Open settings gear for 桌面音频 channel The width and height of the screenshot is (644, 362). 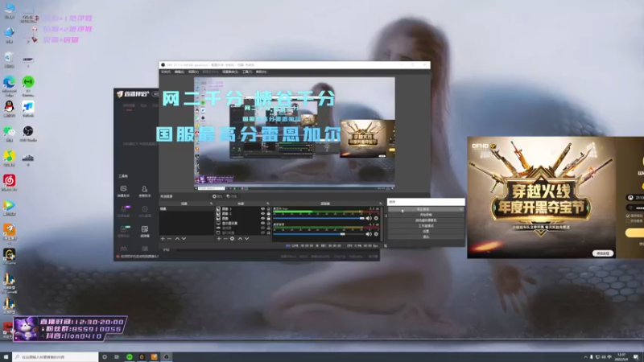[376, 234]
